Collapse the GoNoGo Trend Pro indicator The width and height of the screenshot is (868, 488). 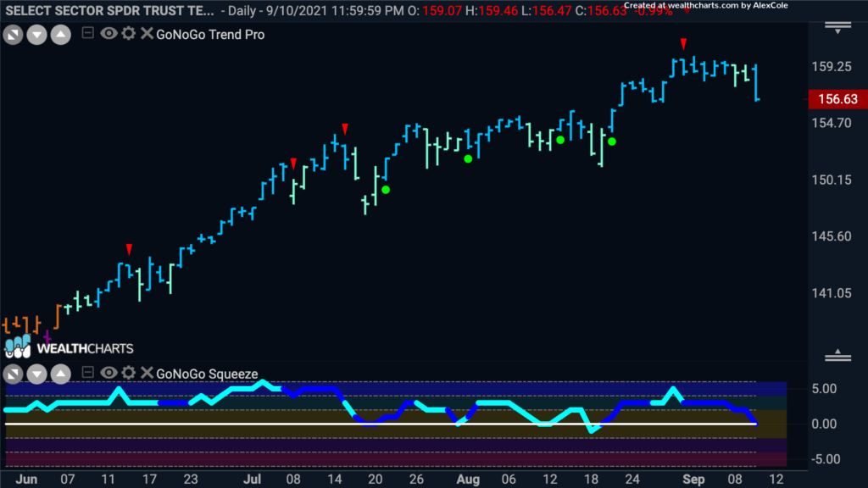[x=87, y=33]
